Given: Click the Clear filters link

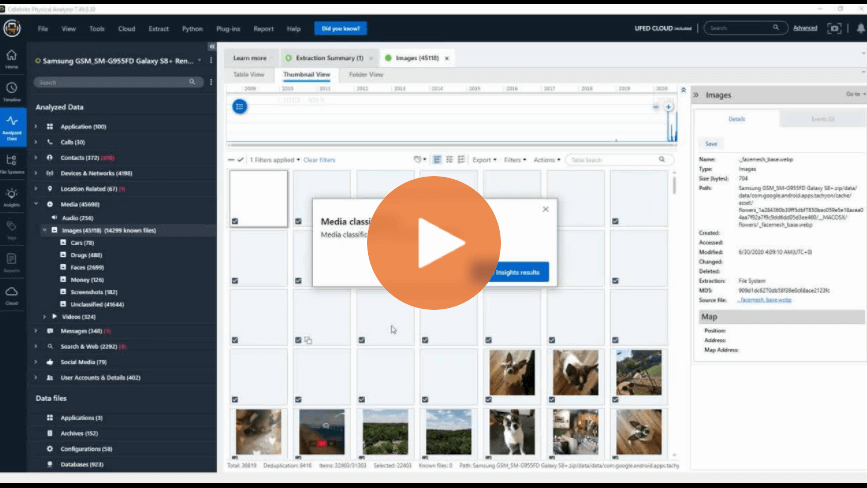Looking at the screenshot, I should pos(319,160).
